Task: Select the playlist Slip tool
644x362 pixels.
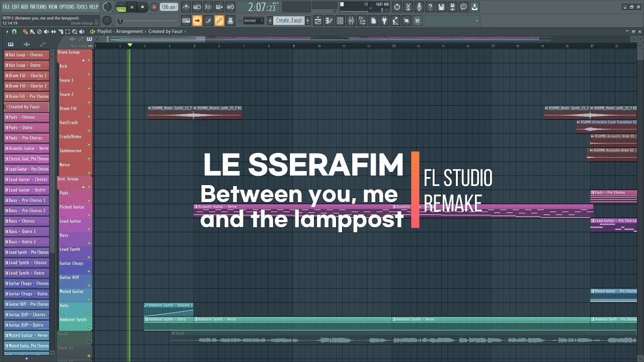Action: pos(53,32)
